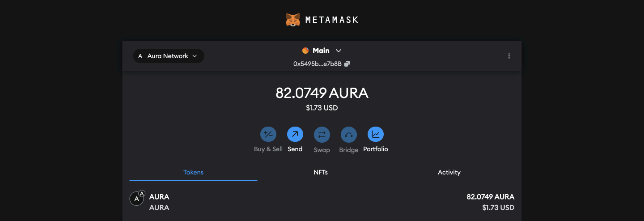Screen dimensions: 644x221
Task: Switch to the Activity tab
Action: click(449, 172)
